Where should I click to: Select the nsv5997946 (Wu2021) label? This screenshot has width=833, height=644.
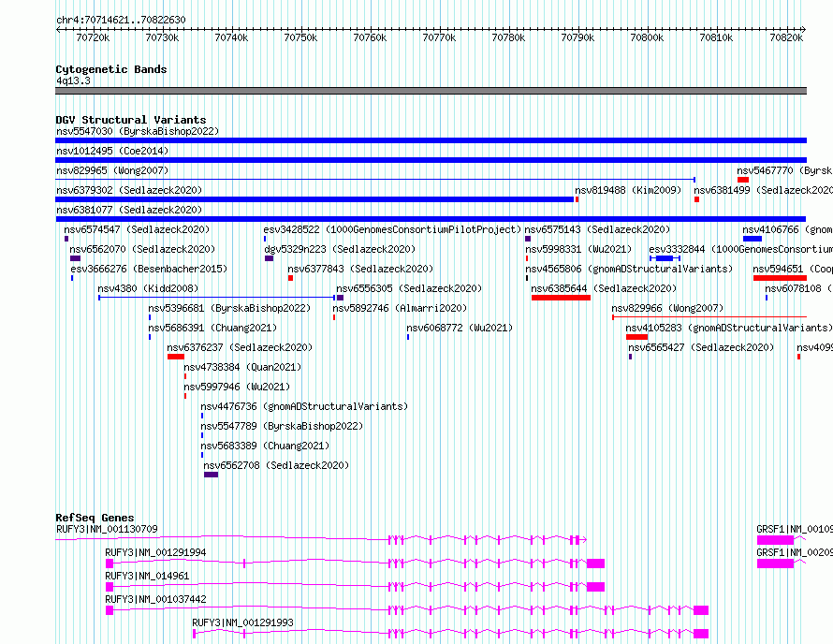[x=237, y=387]
